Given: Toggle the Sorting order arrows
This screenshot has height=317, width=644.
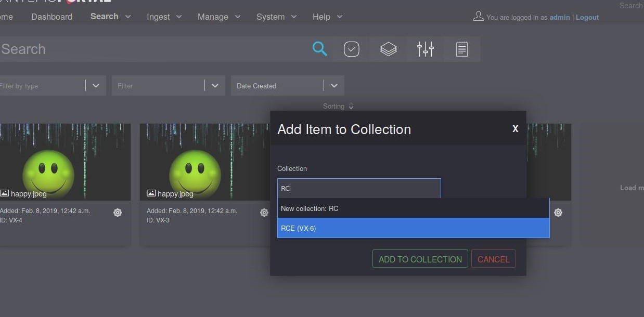Looking at the screenshot, I should [351, 106].
